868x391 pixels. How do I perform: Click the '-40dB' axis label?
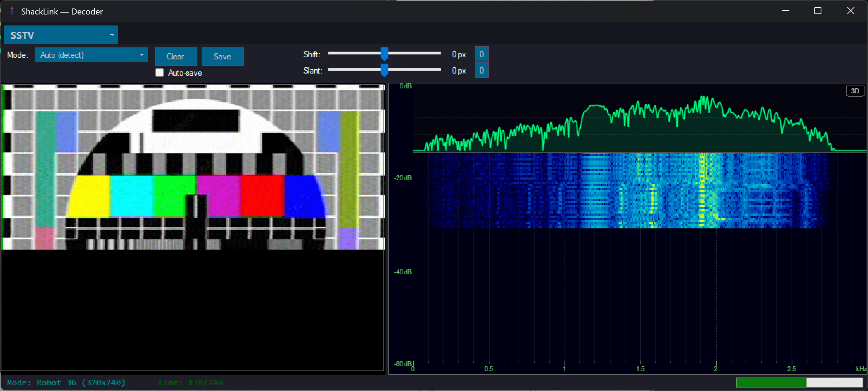click(403, 272)
